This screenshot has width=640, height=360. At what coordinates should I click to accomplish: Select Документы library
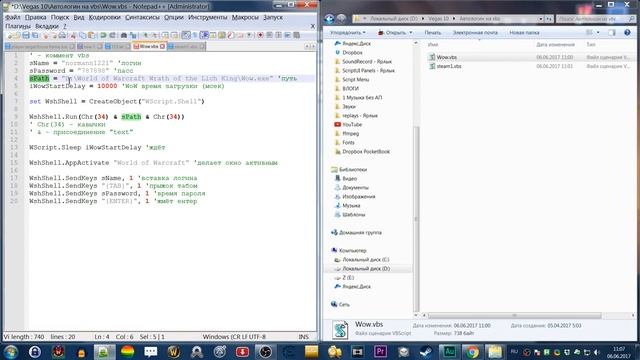(x=355, y=187)
